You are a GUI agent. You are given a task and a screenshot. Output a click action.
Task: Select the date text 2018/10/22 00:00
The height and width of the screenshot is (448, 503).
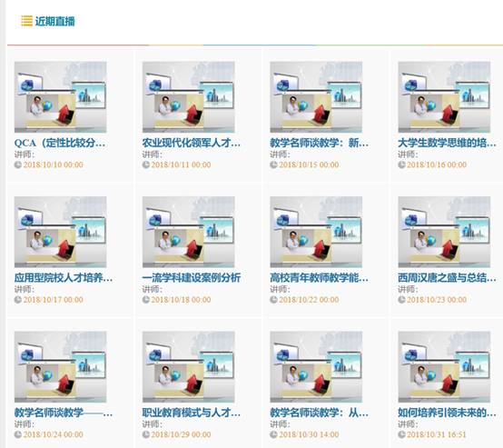click(x=309, y=300)
